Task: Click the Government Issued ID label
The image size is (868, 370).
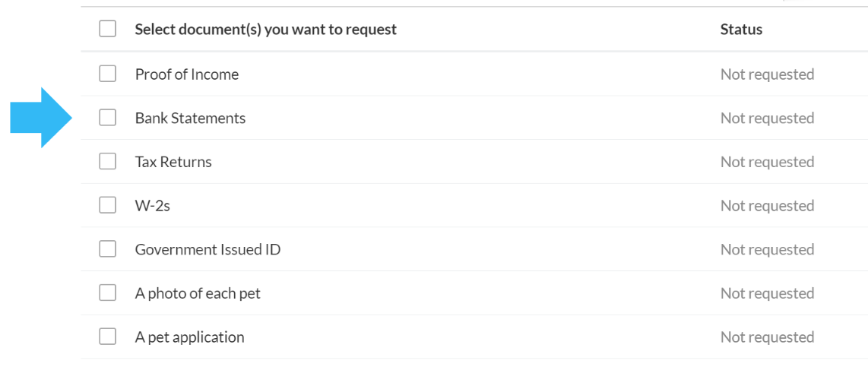Action: pyautogui.click(x=207, y=249)
